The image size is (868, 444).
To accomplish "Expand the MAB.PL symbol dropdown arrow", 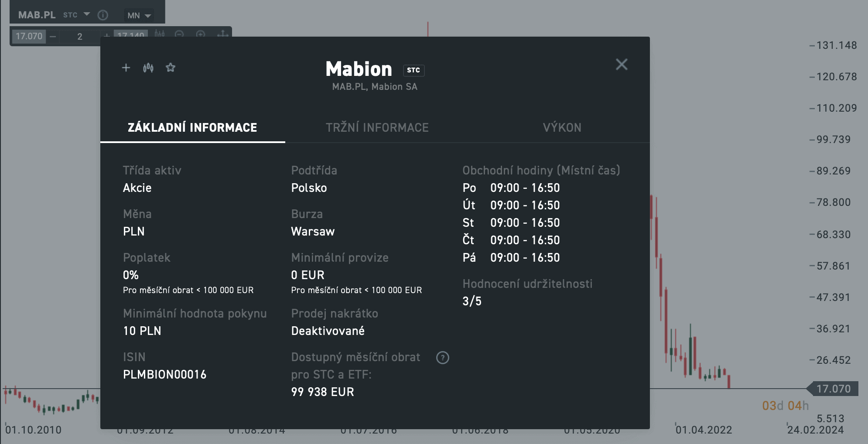I will [x=87, y=14].
